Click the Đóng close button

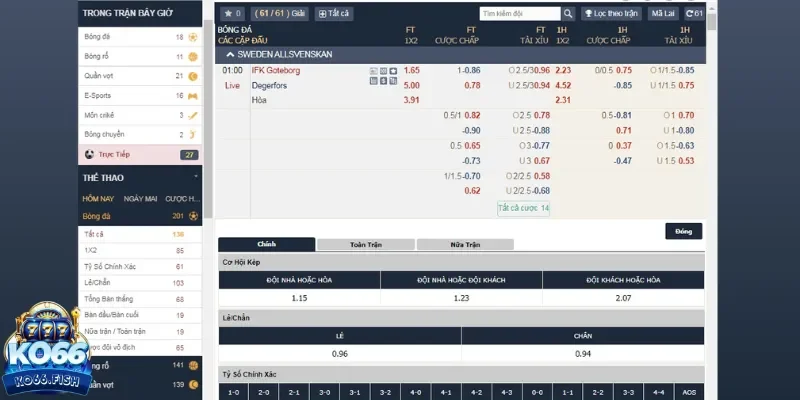[683, 231]
